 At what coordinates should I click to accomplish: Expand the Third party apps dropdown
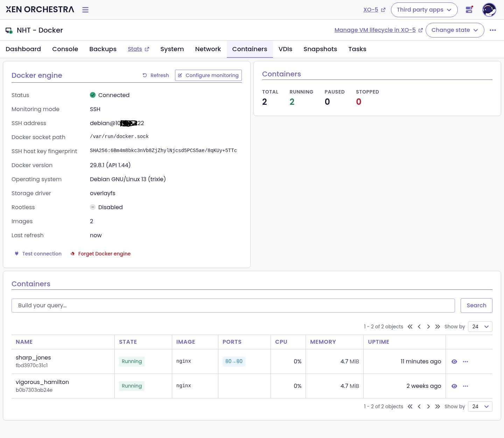coord(424,10)
